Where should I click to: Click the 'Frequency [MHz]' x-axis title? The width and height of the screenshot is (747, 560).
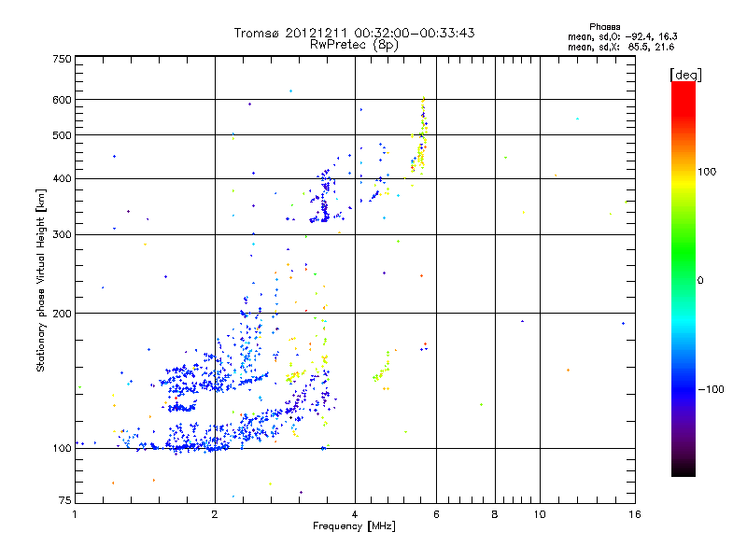click(x=354, y=526)
